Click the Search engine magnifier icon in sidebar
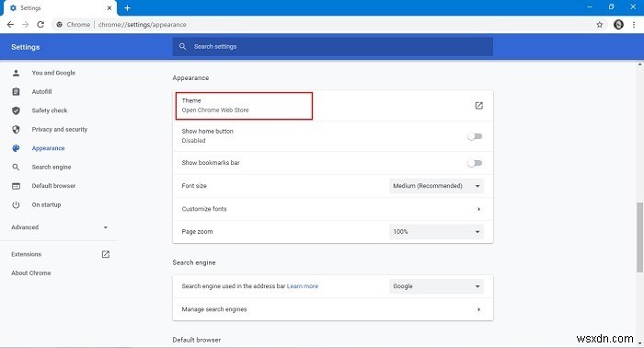The height and width of the screenshot is (348, 644). point(16,168)
